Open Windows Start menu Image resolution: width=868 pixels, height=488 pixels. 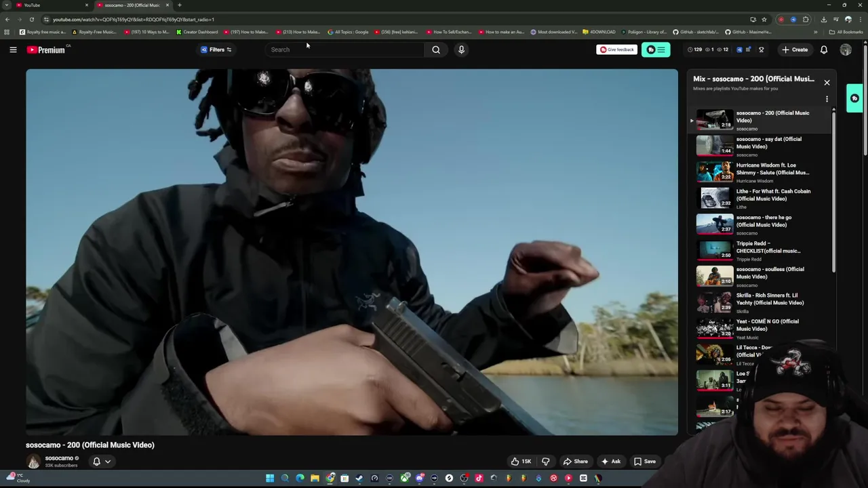point(270,479)
